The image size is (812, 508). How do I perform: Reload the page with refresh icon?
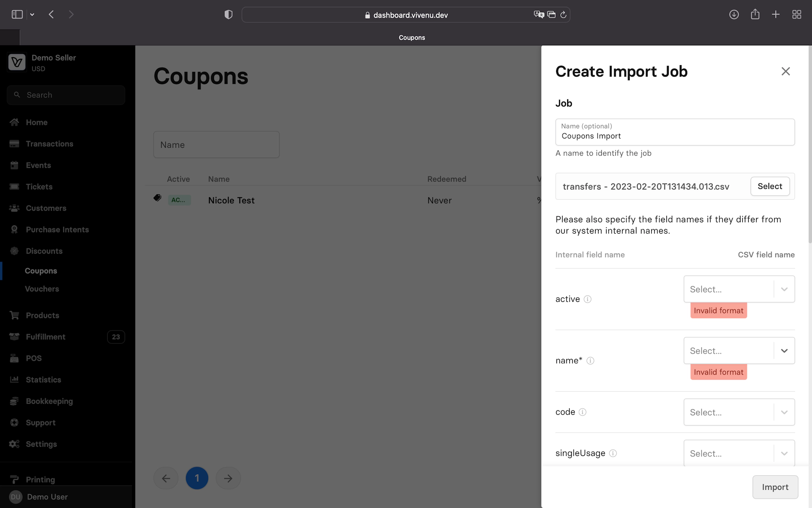tap(563, 15)
